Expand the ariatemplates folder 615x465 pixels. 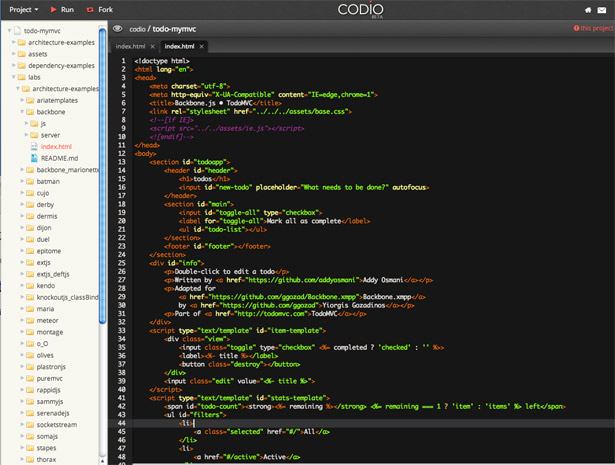tap(22, 100)
